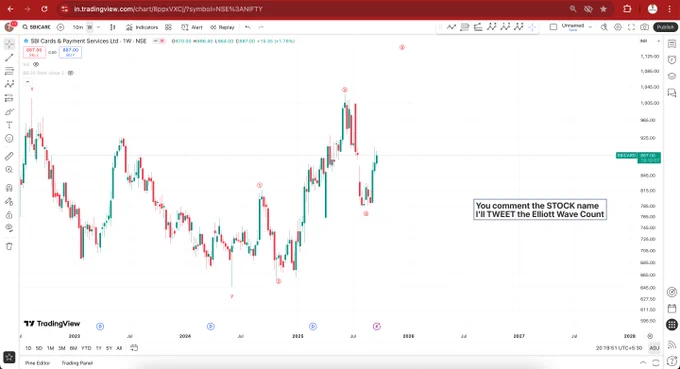Open the calendar panel on right sidebar
This screenshot has height=369, width=680.
tap(672, 308)
